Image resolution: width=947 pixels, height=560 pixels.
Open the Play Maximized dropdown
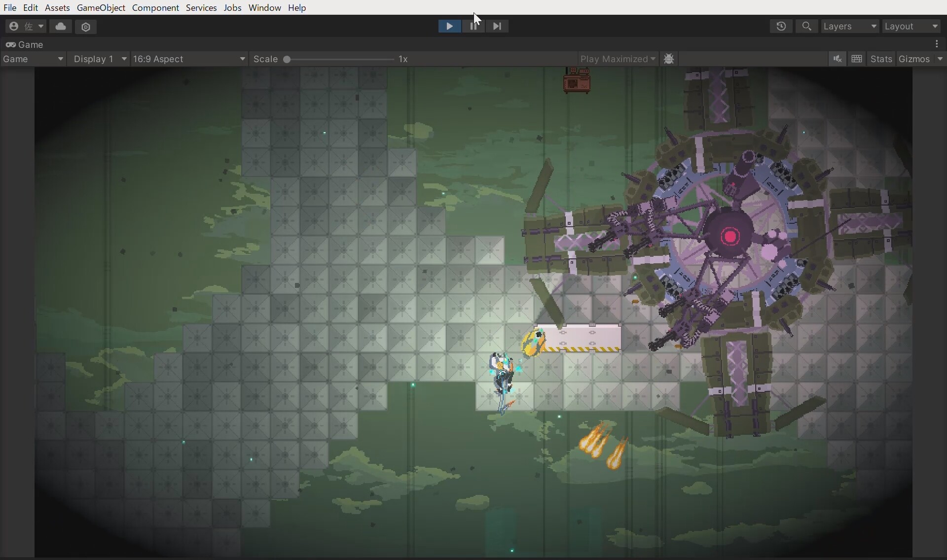coord(618,59)
